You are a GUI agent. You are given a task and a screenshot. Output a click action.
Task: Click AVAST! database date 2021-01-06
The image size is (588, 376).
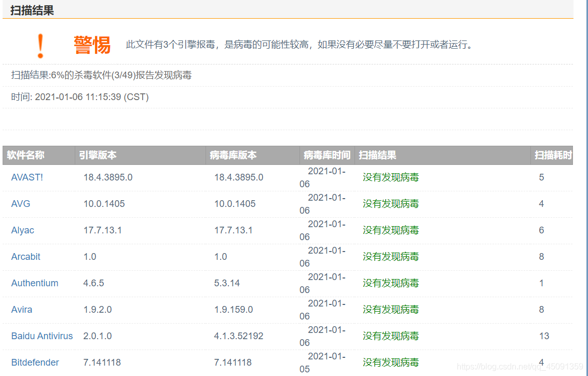(322, 178)
